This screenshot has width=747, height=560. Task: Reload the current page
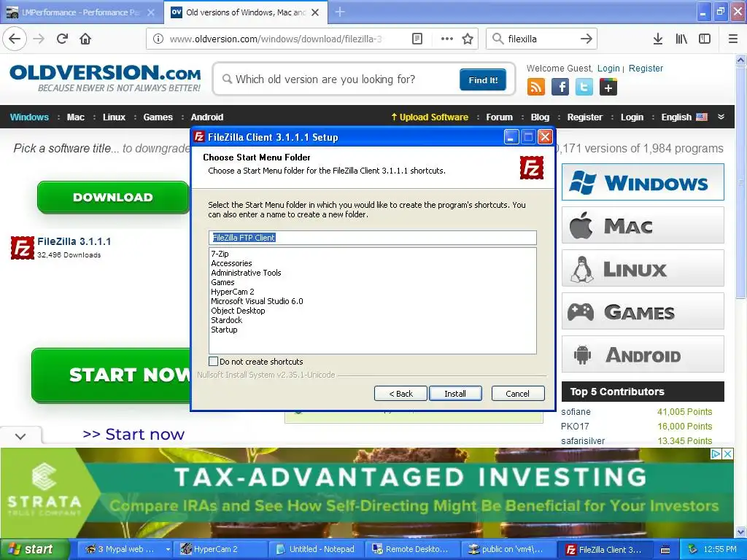point(62,39)
